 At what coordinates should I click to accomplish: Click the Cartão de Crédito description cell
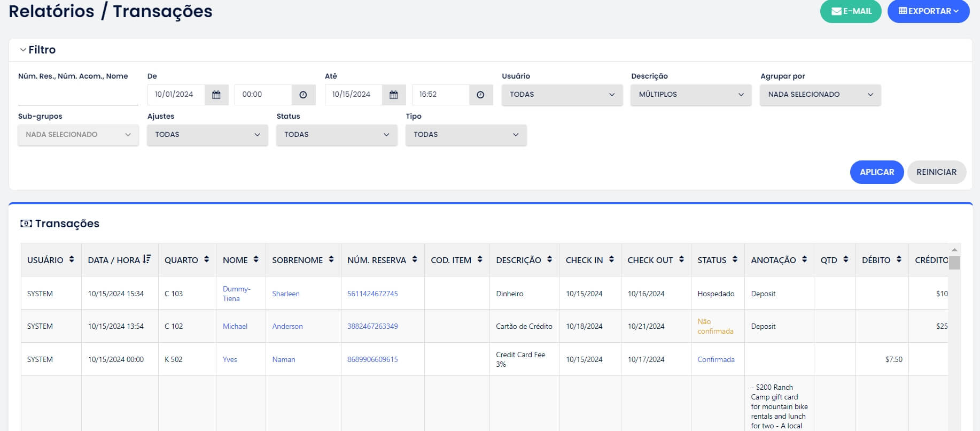pyautogui.click(x=524, y=326)
